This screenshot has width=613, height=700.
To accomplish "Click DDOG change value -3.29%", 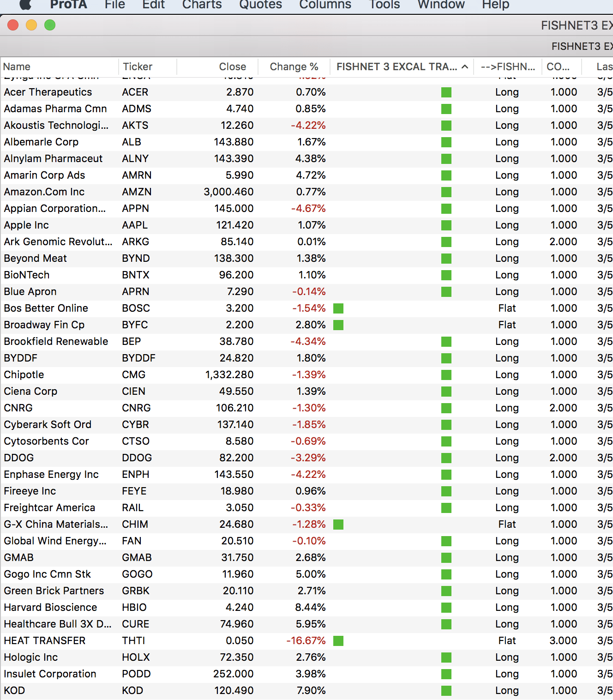I will pyautogui.click(x=308, y=458).
